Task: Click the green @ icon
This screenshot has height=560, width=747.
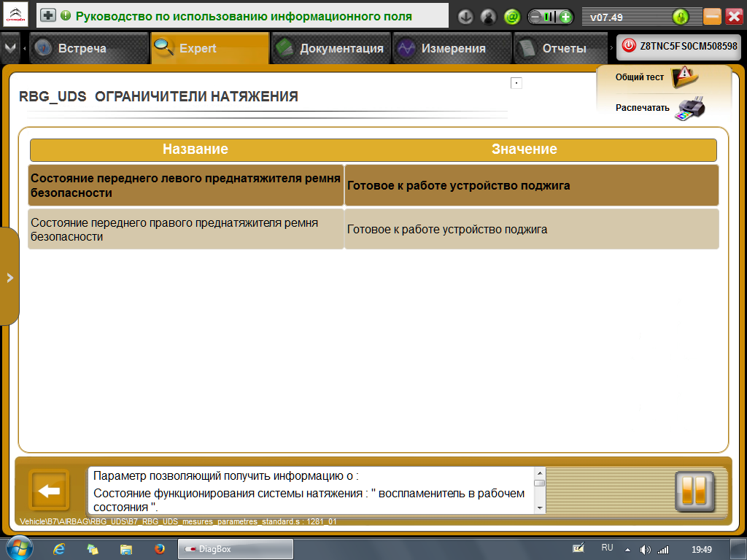Action: click(511, 17)
